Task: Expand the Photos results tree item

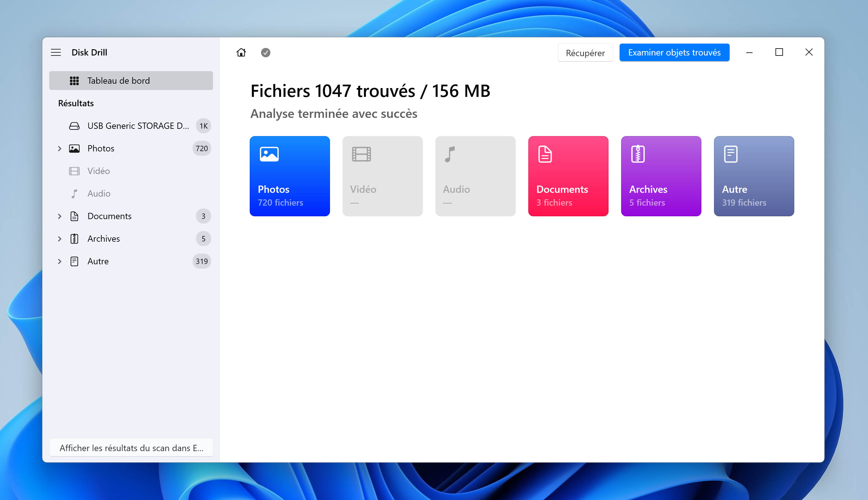Action: [x=60, y=148]
